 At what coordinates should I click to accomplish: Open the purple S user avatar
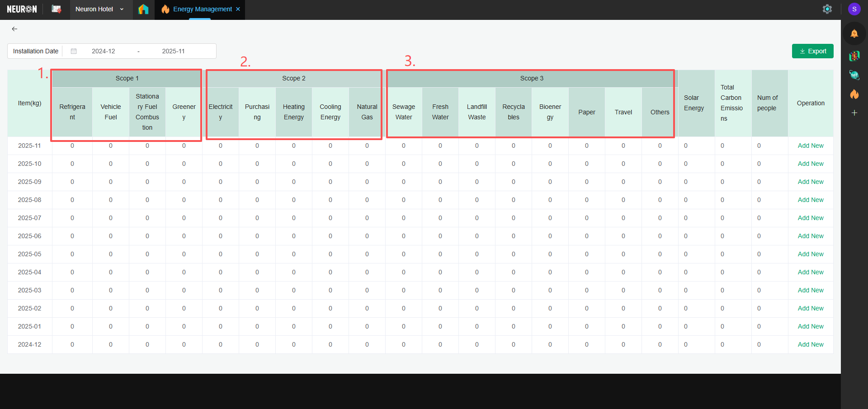click(x=854, y=9)
